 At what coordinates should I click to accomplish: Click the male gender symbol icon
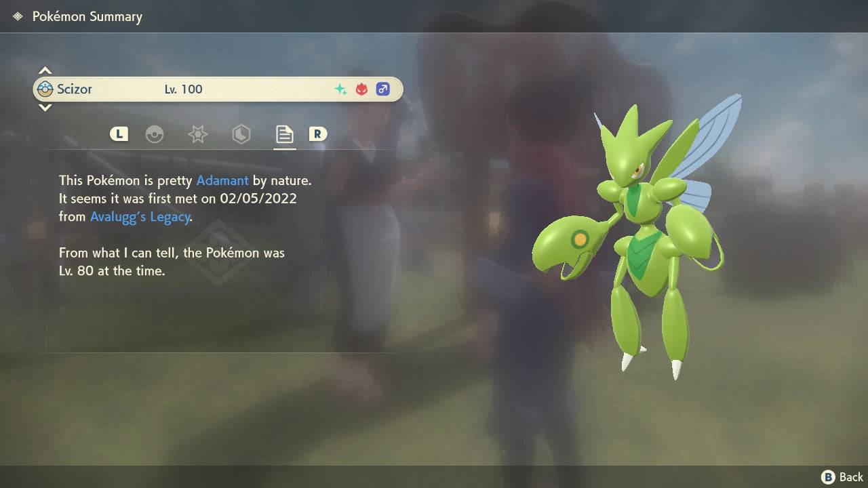[x=383, y=89]
